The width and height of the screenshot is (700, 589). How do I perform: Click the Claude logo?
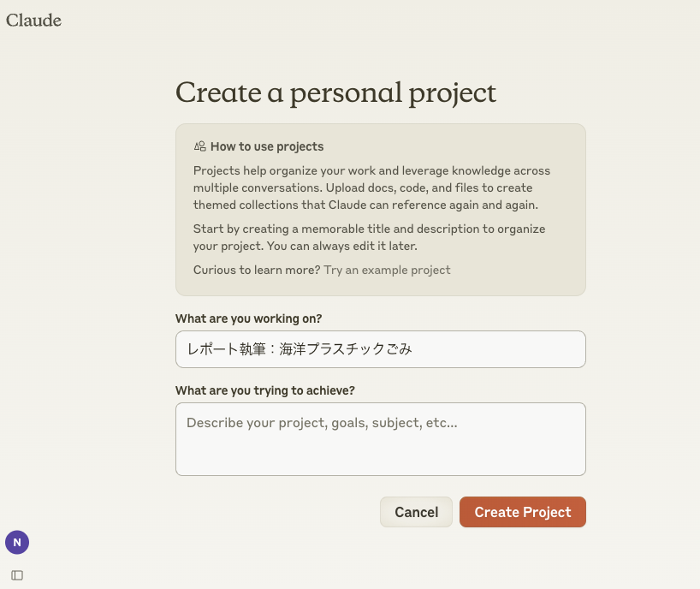point(34,21)
